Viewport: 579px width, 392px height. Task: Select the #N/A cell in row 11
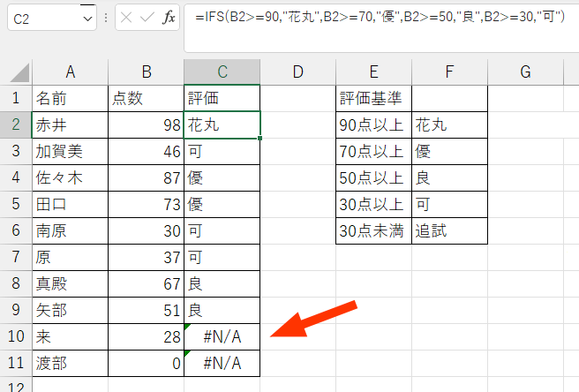tap(222, 363)
